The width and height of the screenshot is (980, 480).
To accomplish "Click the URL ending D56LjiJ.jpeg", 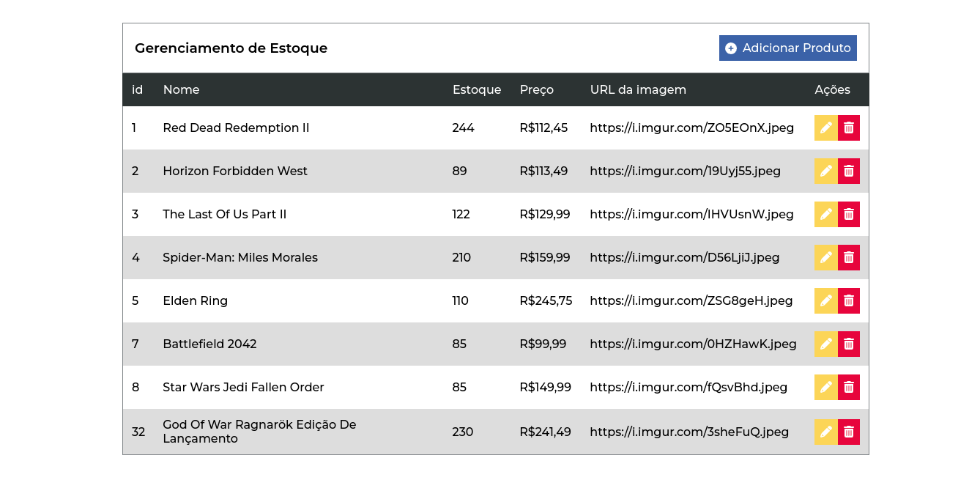I will click(x=685, y=257).
